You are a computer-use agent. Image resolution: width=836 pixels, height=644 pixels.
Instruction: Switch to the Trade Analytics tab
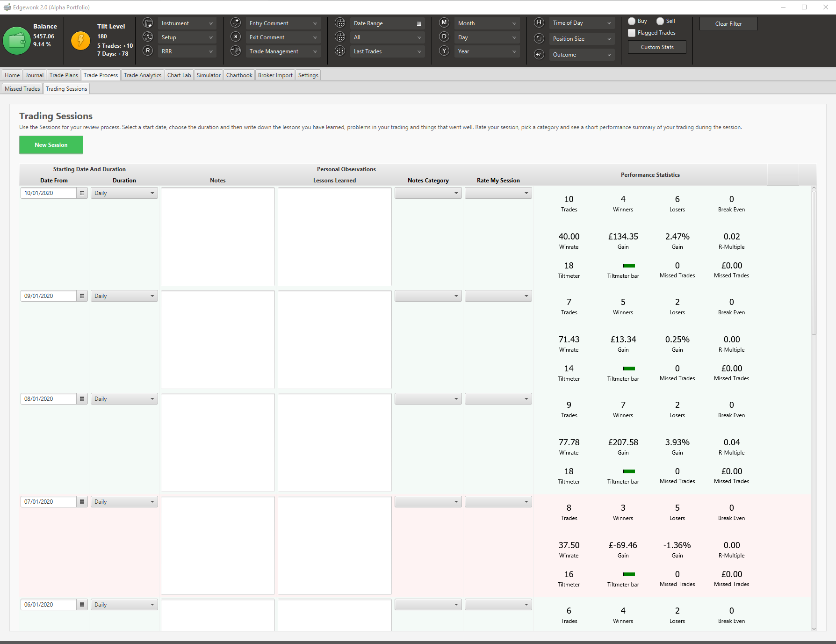(143, 75)
